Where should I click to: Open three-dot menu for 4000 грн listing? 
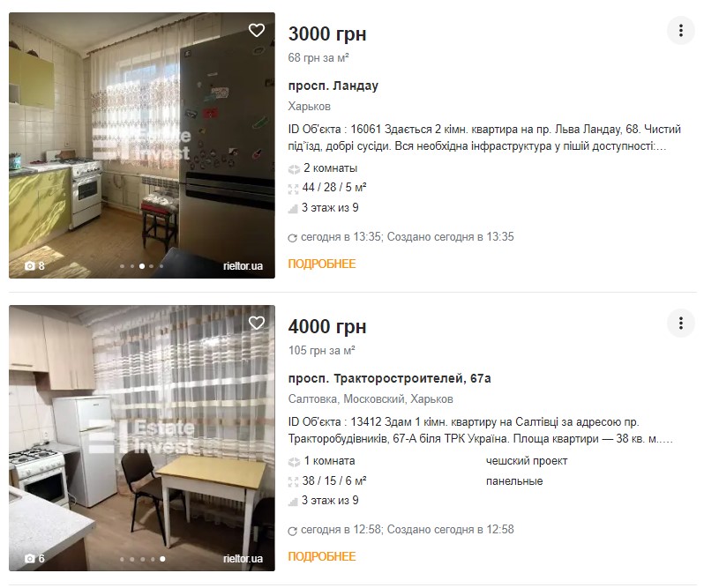pyautogui.click(x=680, y=324)
